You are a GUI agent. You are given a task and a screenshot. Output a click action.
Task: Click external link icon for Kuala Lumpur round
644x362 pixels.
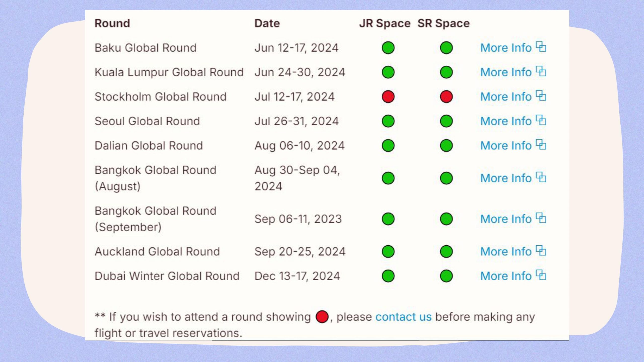point(541,71)
